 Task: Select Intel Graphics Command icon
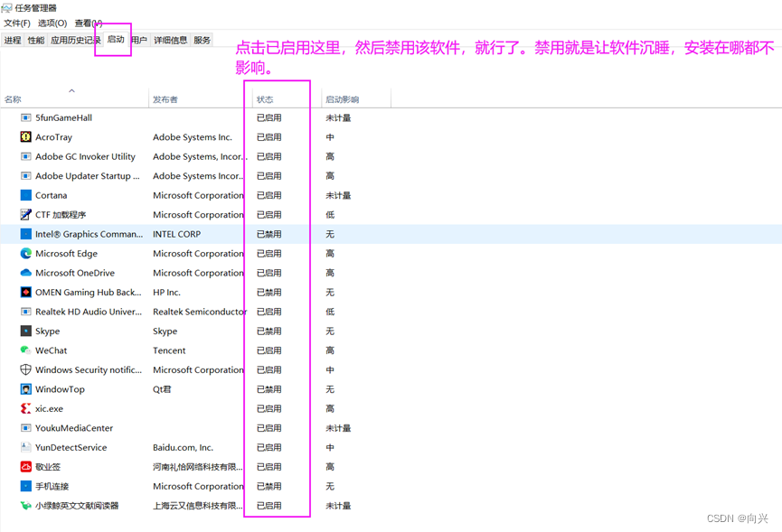pos(25,234)
